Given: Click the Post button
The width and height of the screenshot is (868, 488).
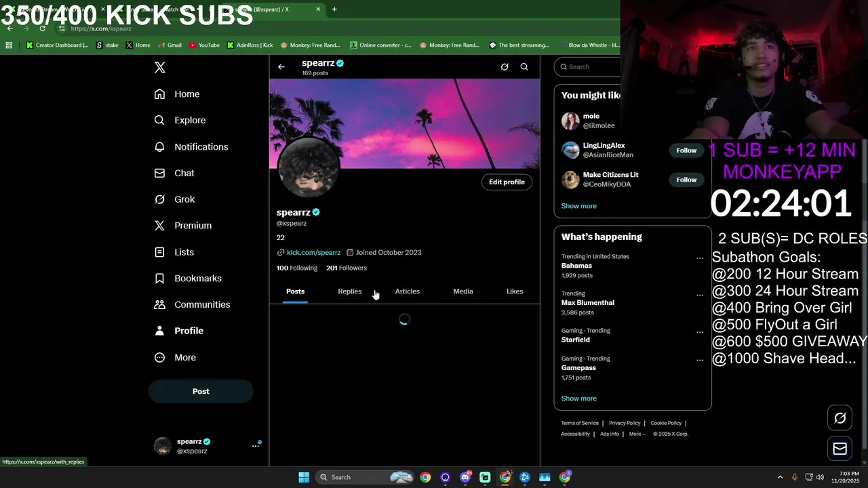Looking at the screenshot, I should click(201, 391).
